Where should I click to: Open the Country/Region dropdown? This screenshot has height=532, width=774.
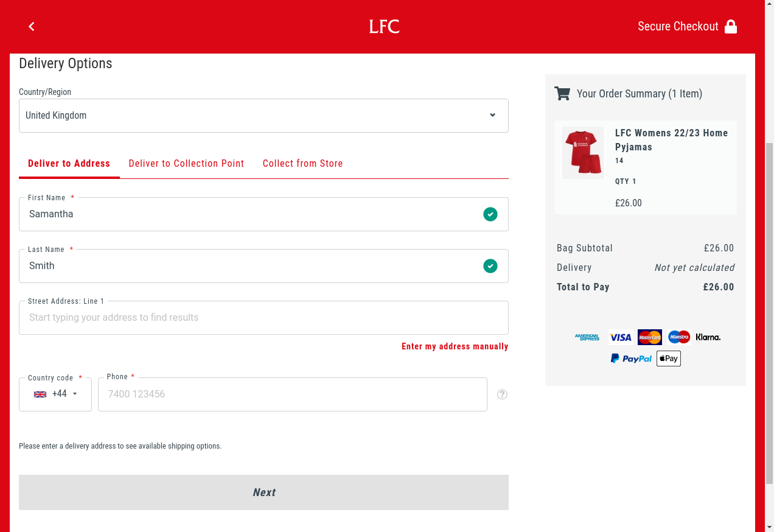[263, 116]
